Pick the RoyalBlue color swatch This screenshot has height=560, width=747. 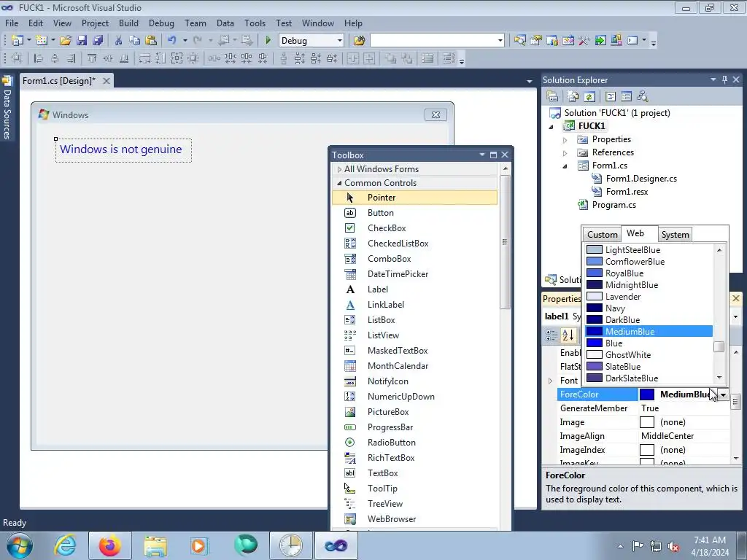coord(594,273)
